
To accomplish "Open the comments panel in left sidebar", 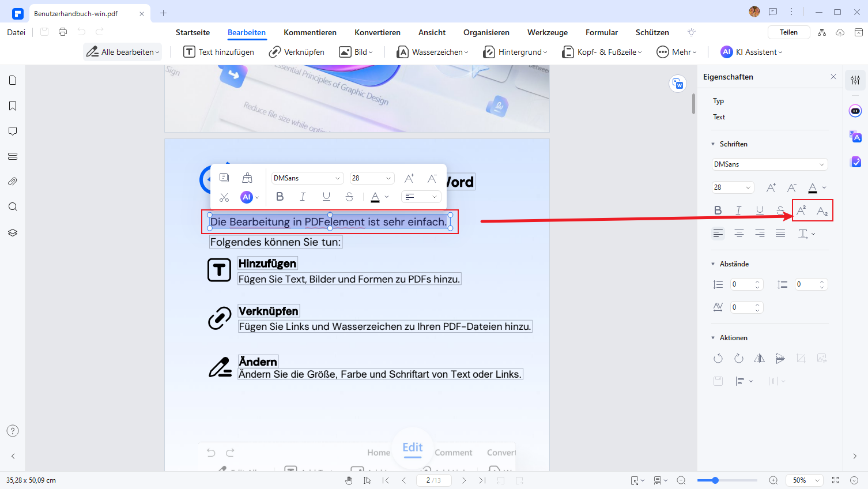I will pyautogui.click(x=13, y=131).
